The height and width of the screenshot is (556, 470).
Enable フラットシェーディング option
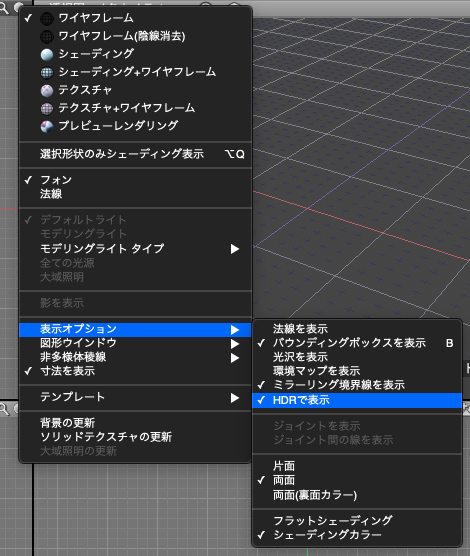pyautogui.click(x=332, y=521)
